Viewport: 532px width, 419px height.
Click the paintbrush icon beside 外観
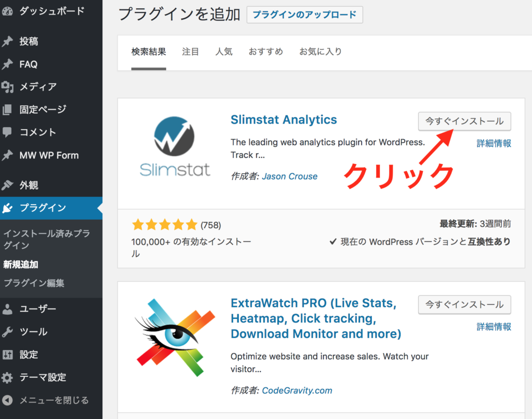[7, 185]
